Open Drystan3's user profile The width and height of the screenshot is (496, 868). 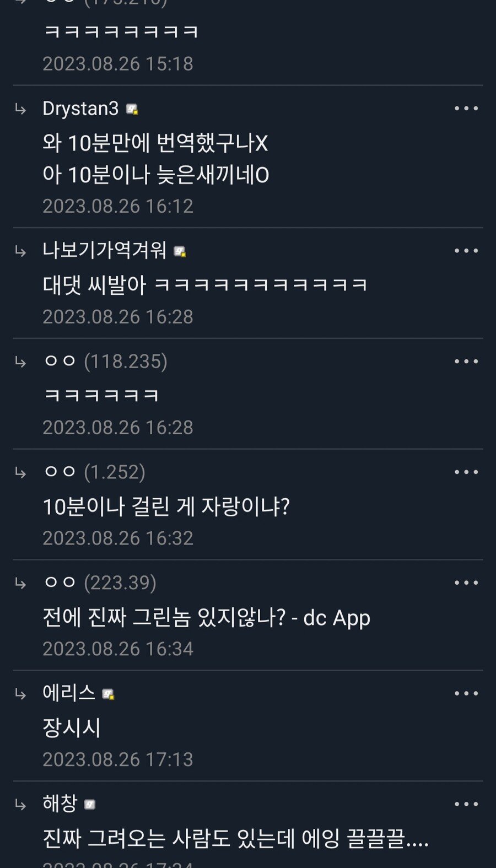[x=80, y=109]
